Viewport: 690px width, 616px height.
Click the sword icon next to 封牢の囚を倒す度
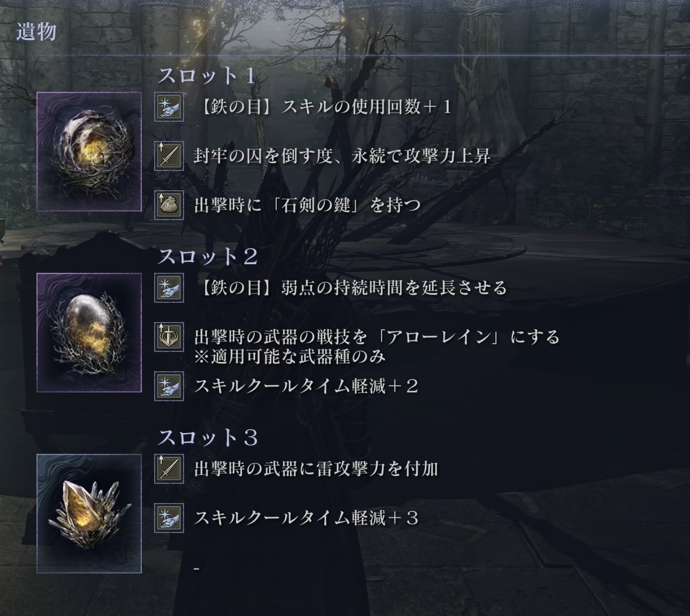coord(169,156)
